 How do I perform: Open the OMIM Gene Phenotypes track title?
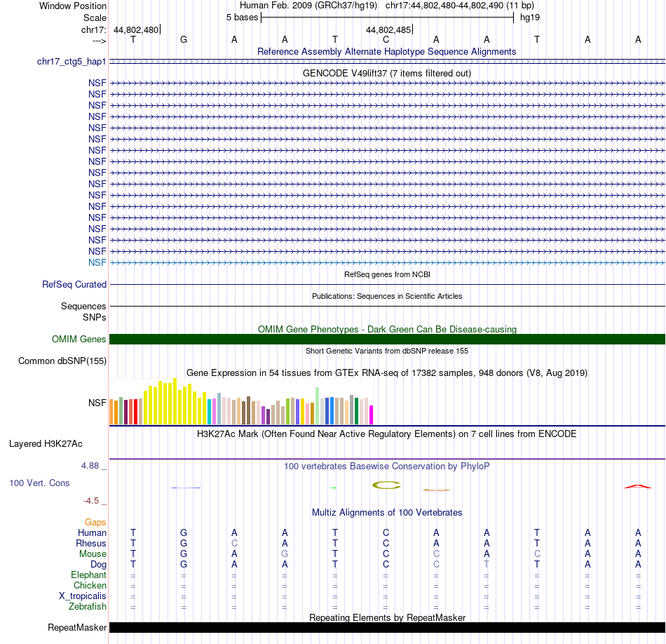coord(387,330)
